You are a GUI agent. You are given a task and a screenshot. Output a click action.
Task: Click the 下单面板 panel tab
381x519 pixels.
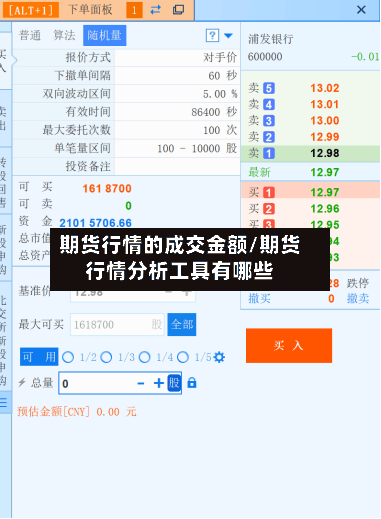[90, 10]
